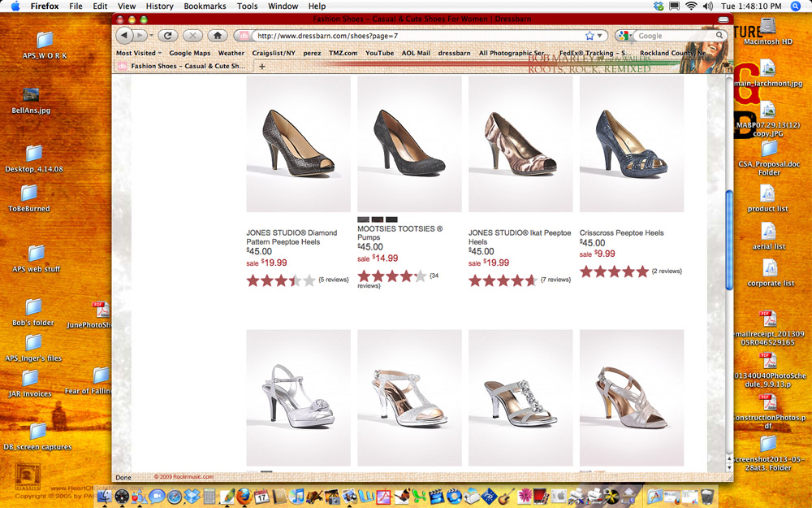The height and width of the screenshot is (508, 812).
Task: Select the product list desktop document
Action: 767,199
